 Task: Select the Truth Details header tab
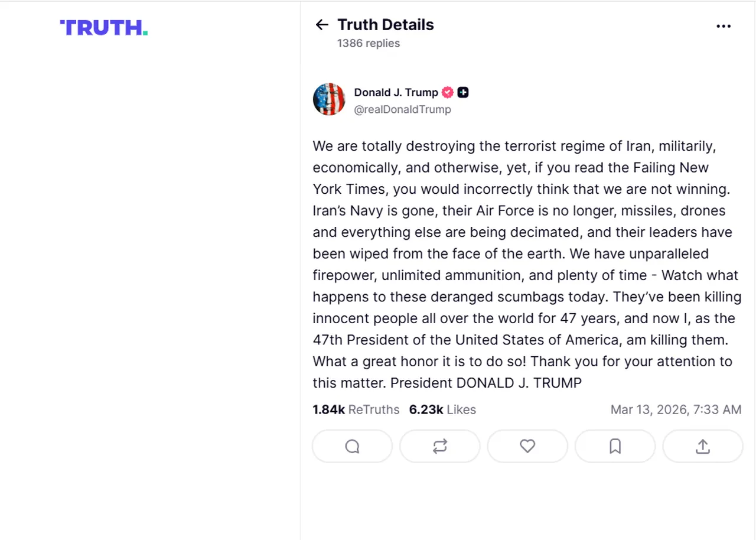pyautogui.click(x=386, y=24)
